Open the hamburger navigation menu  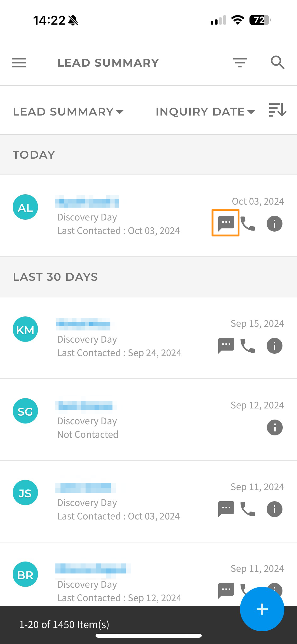19,63
